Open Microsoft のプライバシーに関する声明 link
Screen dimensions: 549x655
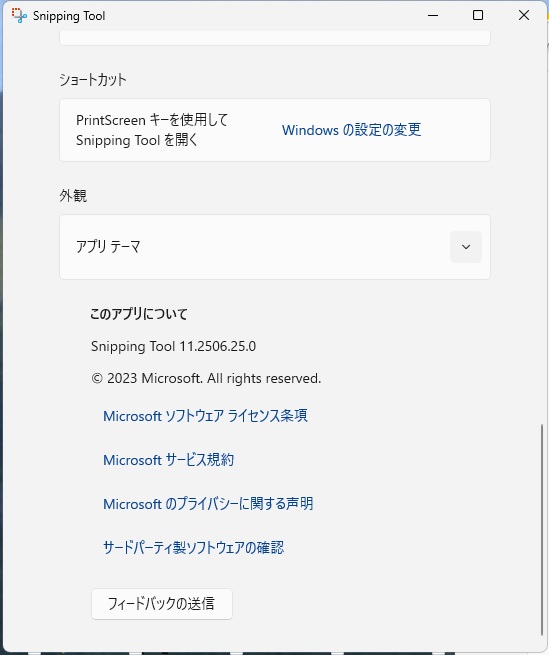pos(208,504)
